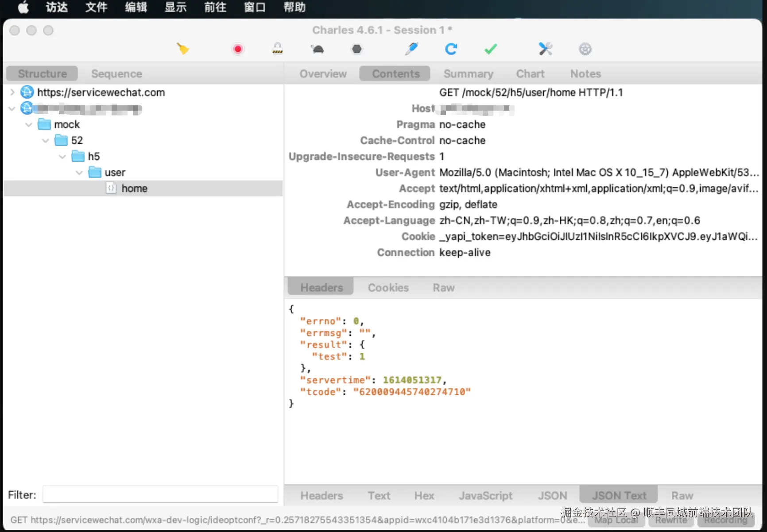Show response JSON Text tab
767x532 pixels.
(x=619, y=495)
